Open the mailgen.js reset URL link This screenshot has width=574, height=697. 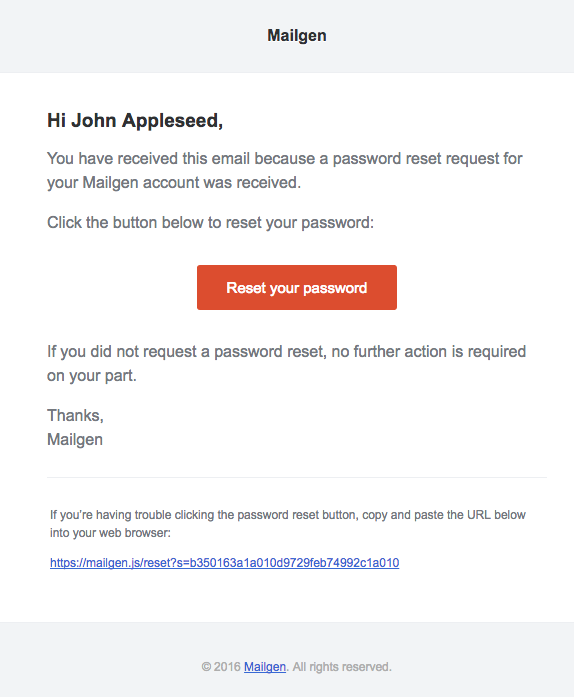(x=225, y=563)
